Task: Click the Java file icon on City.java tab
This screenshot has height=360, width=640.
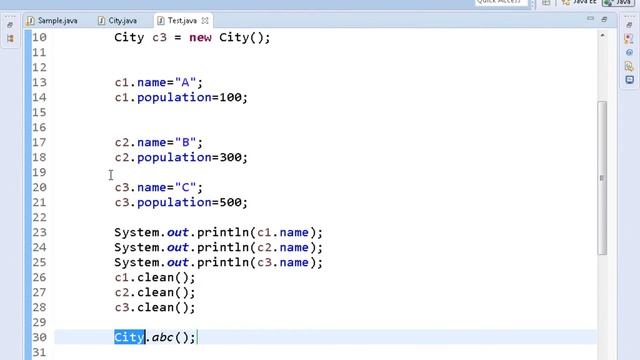Action: point(102,20)
